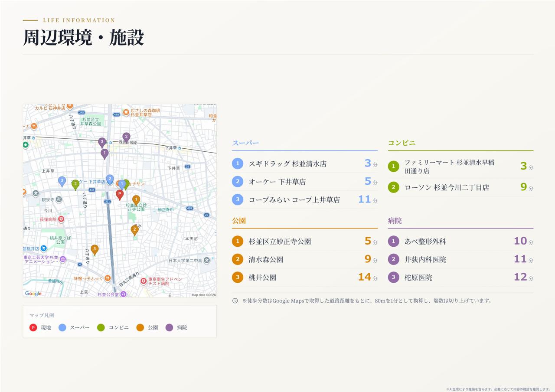
Task: Click the orange badge beside 桃井公園
Action: (238, 277)
